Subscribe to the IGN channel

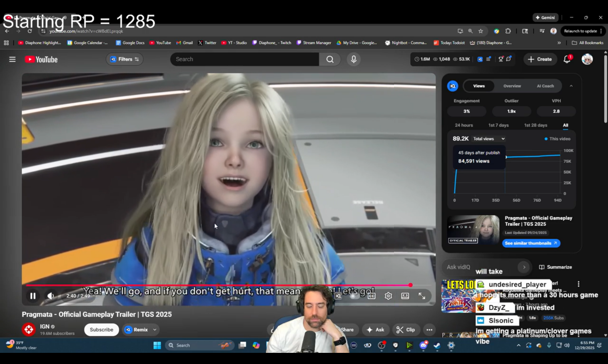point(101,330)
